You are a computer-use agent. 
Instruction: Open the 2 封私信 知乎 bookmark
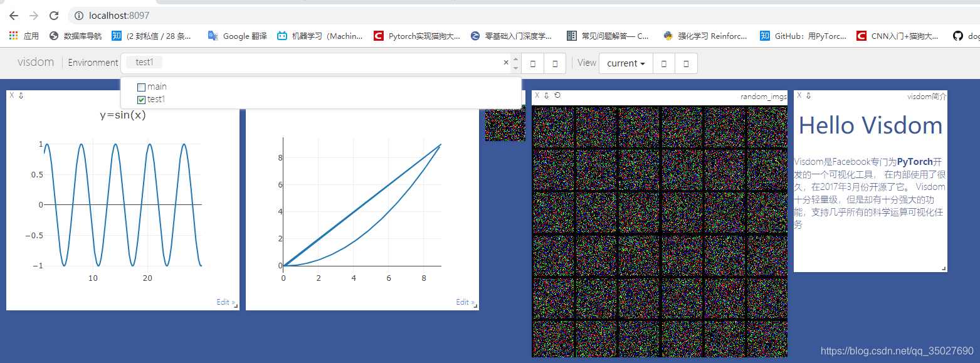[x=152, y=36]
